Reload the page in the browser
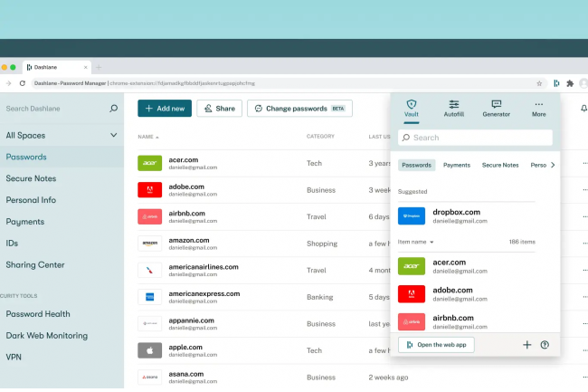Image resolution: width=588 pixels, height=392 pixels. point(23,83)
